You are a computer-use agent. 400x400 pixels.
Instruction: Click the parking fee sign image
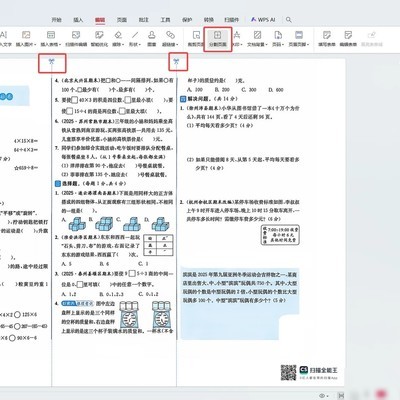[x=280, y=235]
